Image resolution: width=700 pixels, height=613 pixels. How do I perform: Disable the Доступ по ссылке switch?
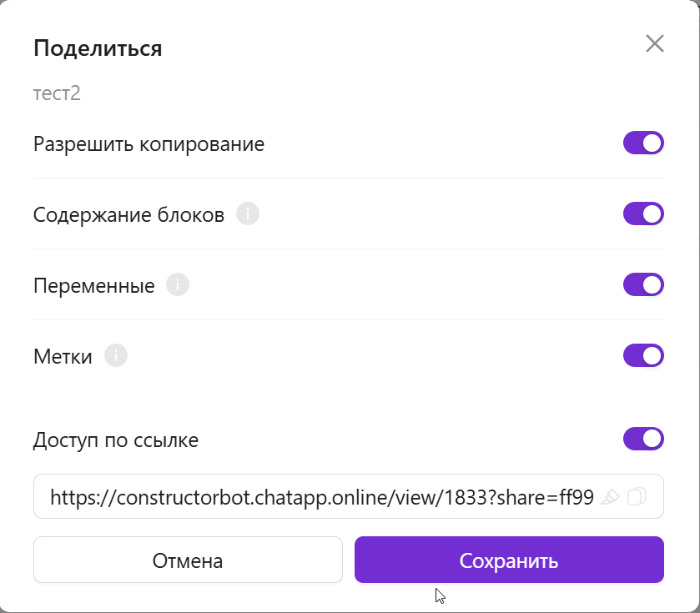click(x=643, y=439)
